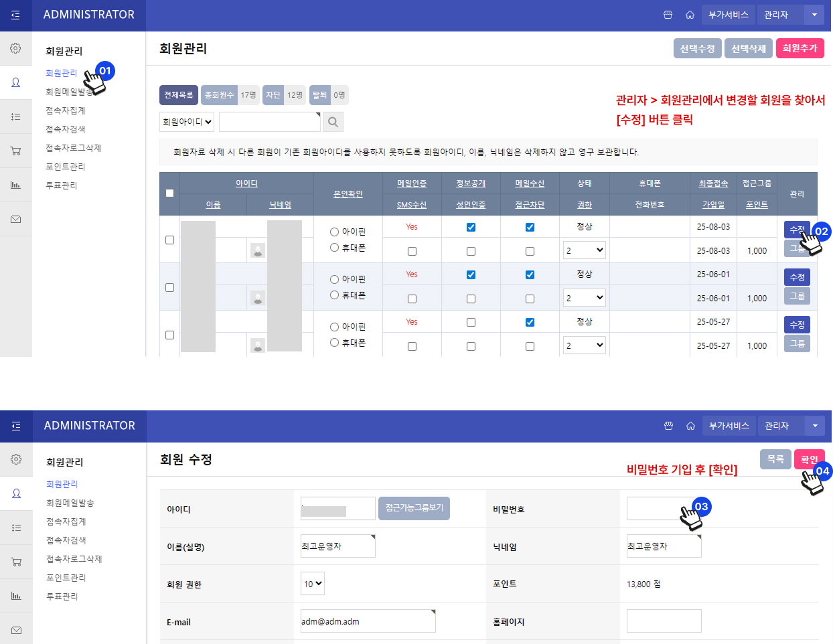Expand the 권한 level dropdown in the first row

point(585,250)
